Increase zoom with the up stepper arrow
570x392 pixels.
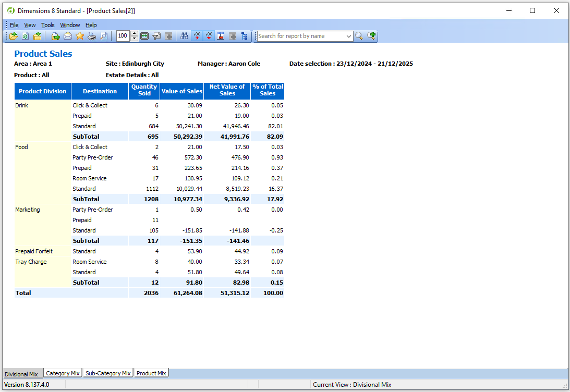click(x=135, y=33)
